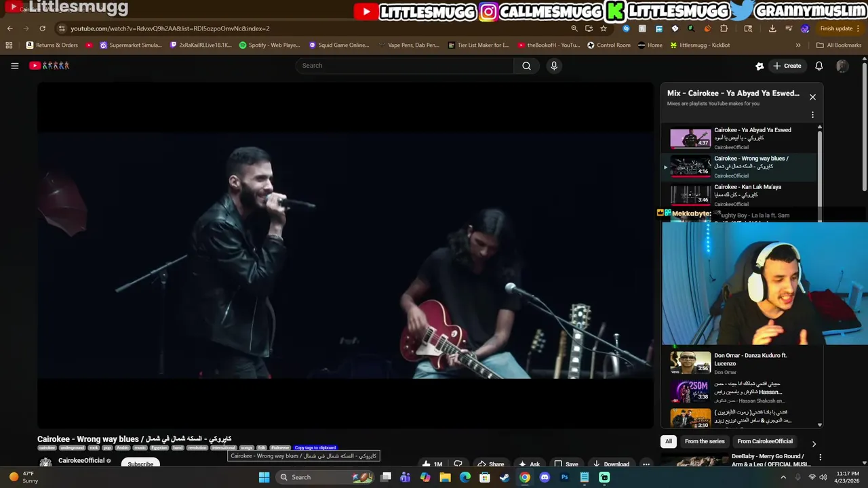Open the All Bookmarks folder
The width and height of the screenshot is (868, 488).
[x=839, y=45]
